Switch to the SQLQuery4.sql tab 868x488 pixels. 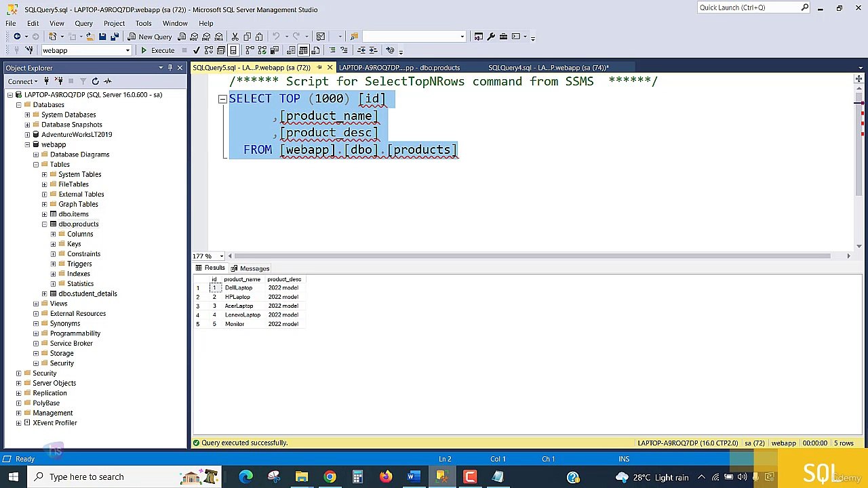click(x=549, y=68)
